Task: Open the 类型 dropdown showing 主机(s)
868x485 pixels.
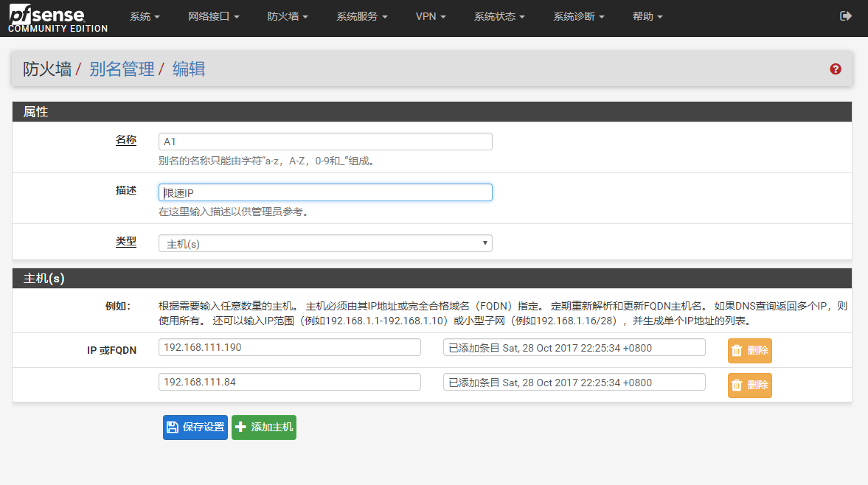Action: 325,243
